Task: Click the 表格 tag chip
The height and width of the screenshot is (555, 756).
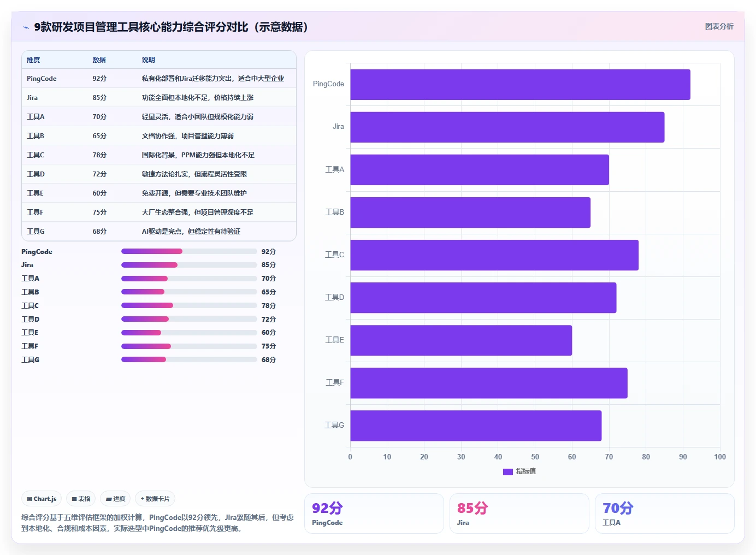Action: tap(81, 499)
